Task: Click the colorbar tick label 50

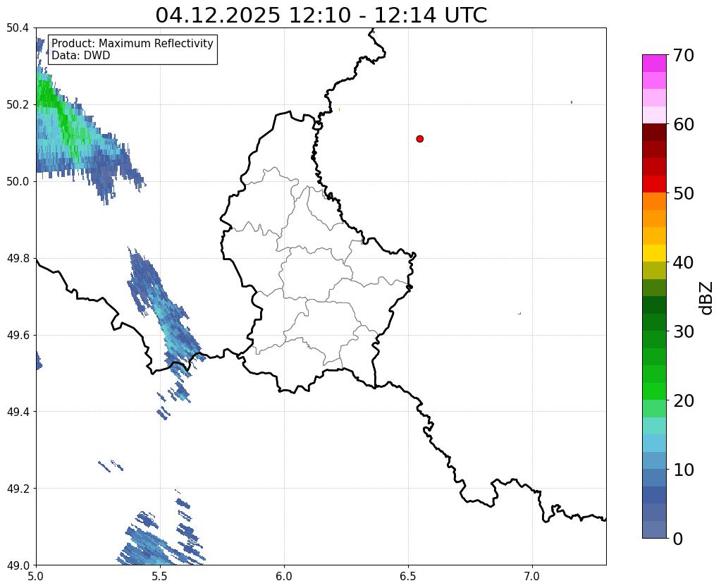Action: pos(684,193)
